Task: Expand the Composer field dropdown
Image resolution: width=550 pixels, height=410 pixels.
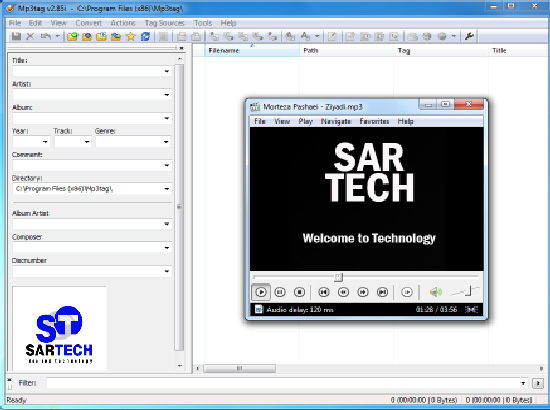Action: click(x=167, y=248)
